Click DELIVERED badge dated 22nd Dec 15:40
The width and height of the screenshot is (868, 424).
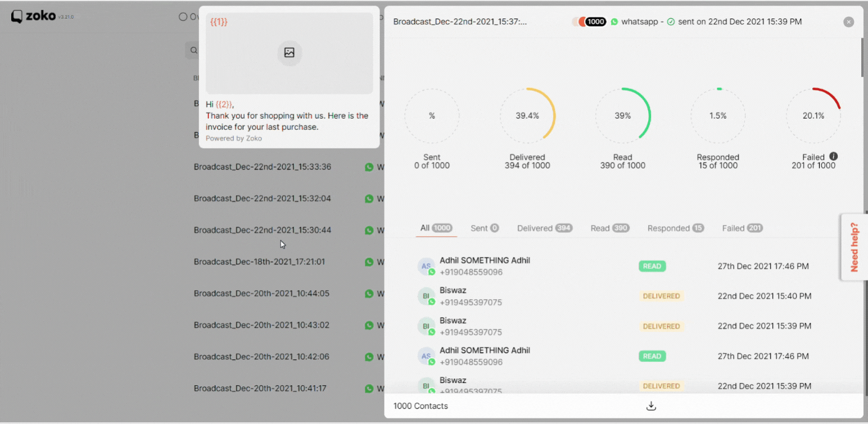click(x=661, y=296)
